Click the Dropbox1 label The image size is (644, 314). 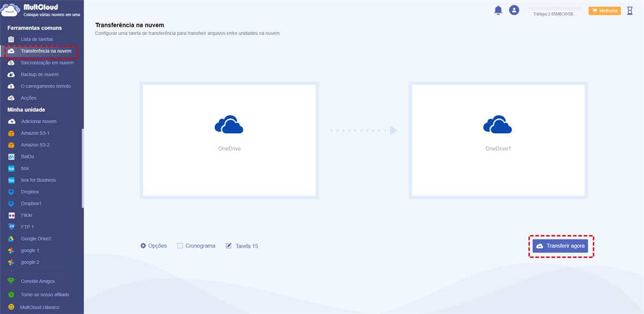coord(31,204)
